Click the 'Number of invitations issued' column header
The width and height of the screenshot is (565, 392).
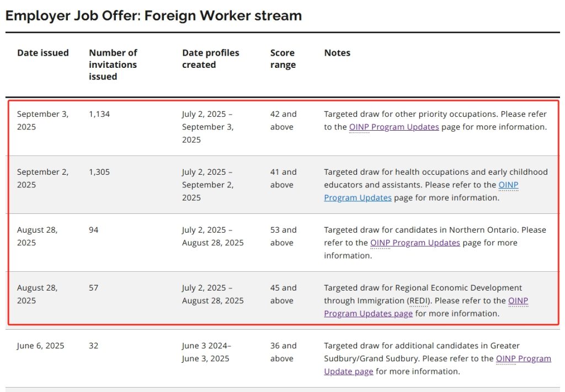(x=113, y=65)
